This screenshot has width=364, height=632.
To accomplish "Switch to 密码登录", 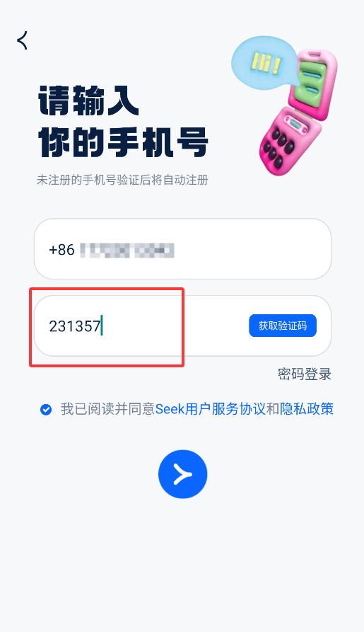I will [x=305, y=374].
